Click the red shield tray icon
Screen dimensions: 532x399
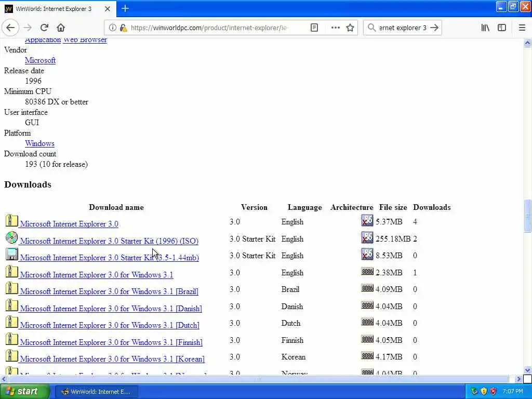(494, 392)
